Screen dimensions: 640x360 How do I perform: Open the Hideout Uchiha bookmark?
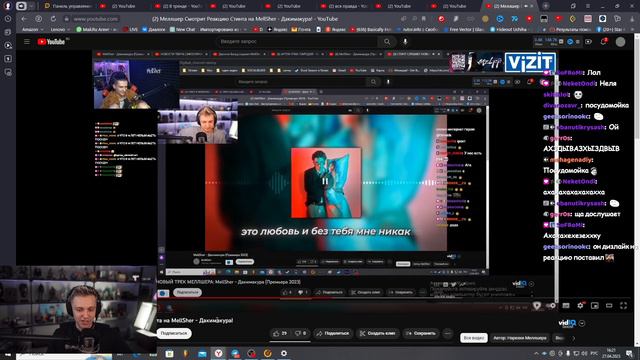508,29
